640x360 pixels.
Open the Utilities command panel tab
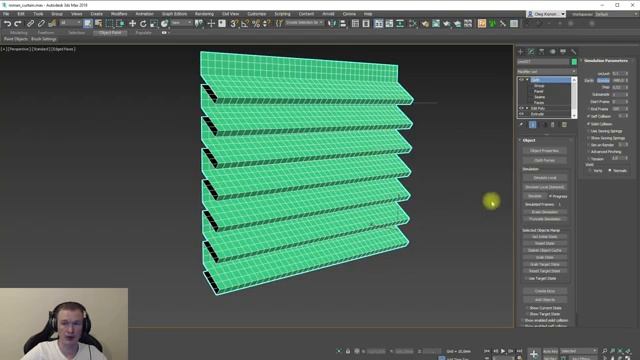click(x=573, y=51)
